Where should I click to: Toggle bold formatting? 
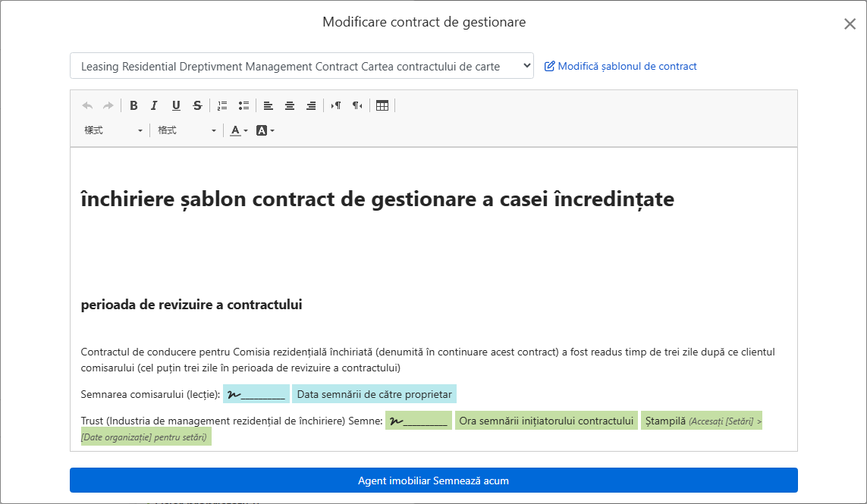[134, 105]
